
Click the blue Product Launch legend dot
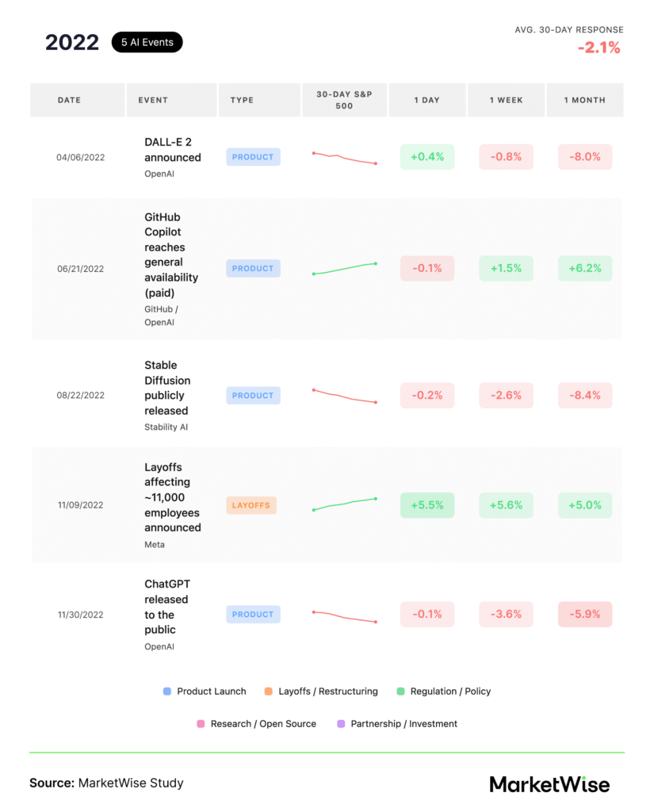pos(167,691)
